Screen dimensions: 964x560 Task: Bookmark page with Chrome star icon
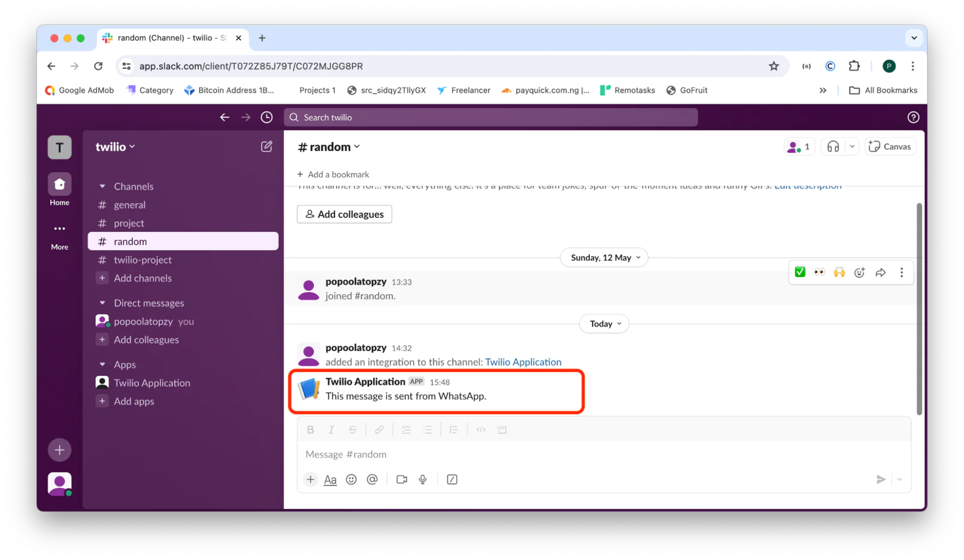coord(774,66)
